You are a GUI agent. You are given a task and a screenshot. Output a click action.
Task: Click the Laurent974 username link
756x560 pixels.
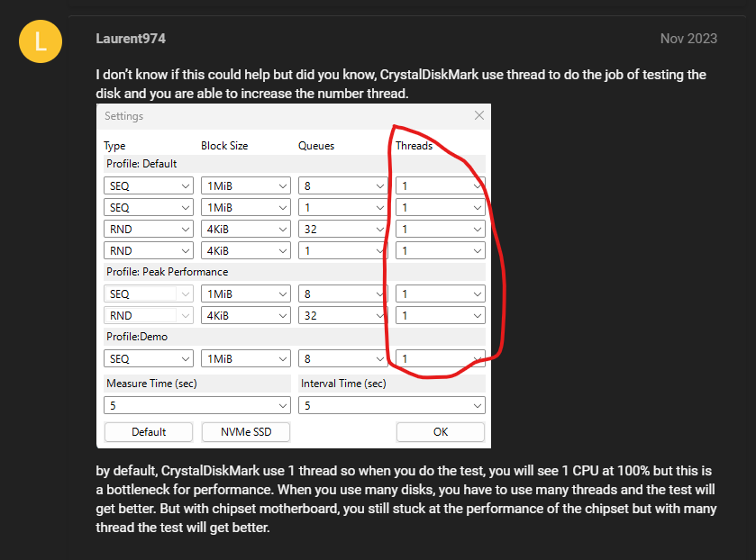(130, 38)
